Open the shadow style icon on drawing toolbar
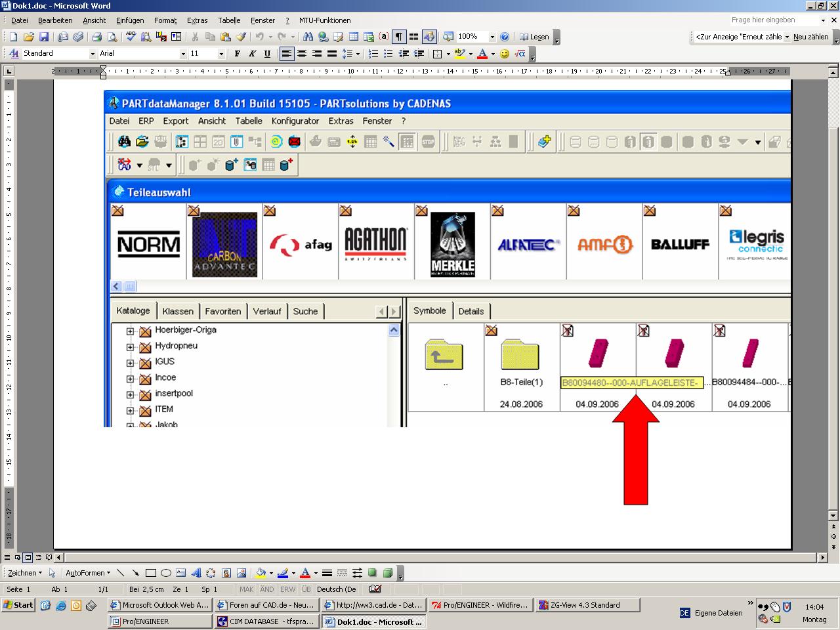This screenshot has width=840, height=630. pyautogui.click(x=372, y=573)
